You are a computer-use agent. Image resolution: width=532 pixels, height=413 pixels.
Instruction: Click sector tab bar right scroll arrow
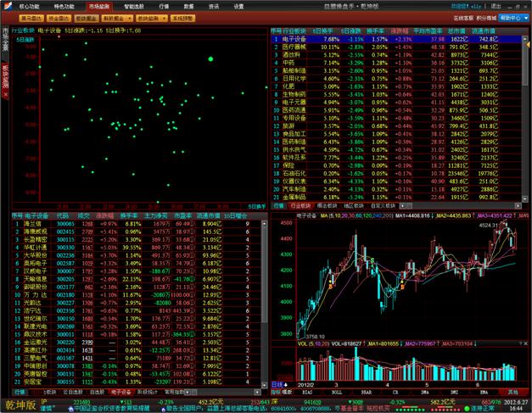tap(518, 206)
